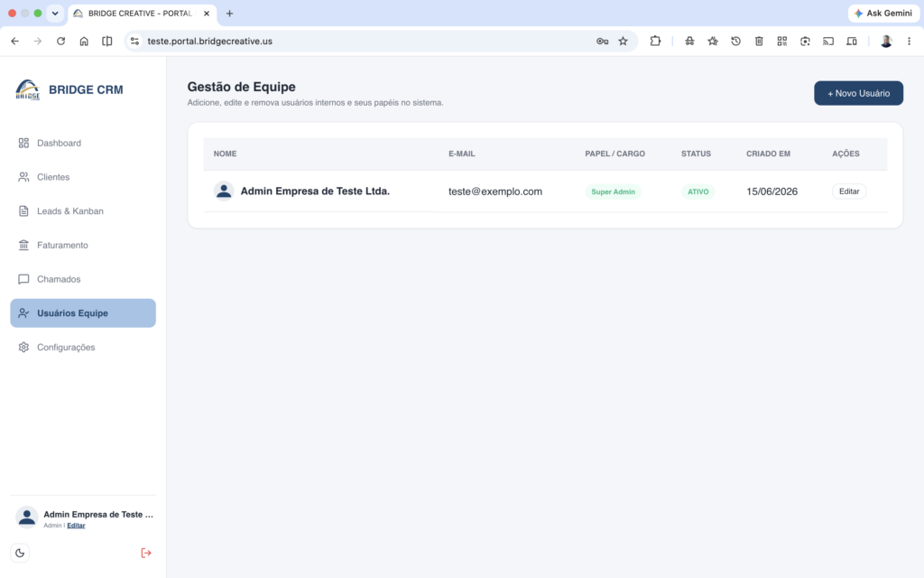Click the incognito-style spy extension icon
The width and height of the screenshot is (924, 578).
coord(689,42)
